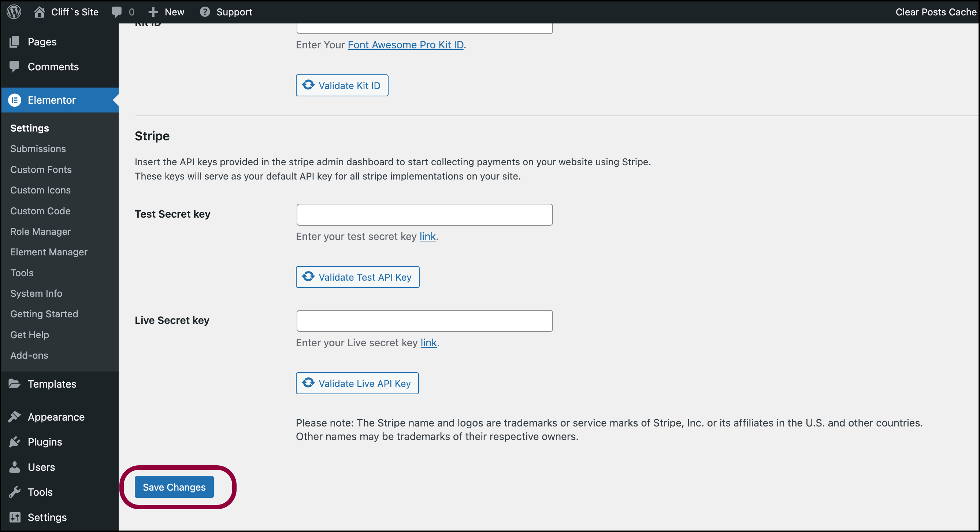980x532 pixels.
Task: Click the Plugins plug icon
Action: (14, 442)
